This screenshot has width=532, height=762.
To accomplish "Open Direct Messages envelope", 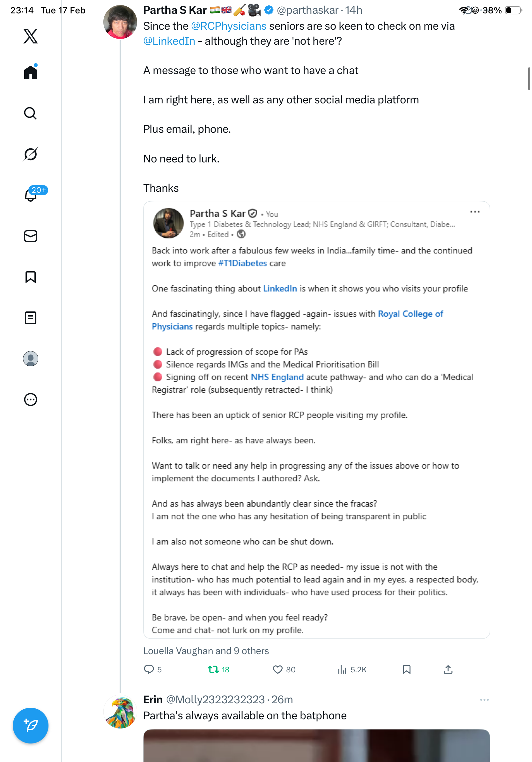I will pos(31,236).
